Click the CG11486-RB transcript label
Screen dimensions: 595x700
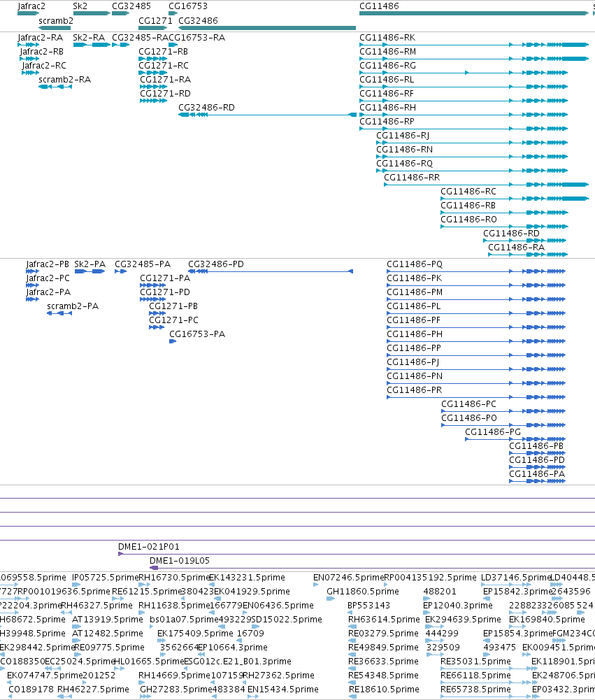(x=468, y=206)
